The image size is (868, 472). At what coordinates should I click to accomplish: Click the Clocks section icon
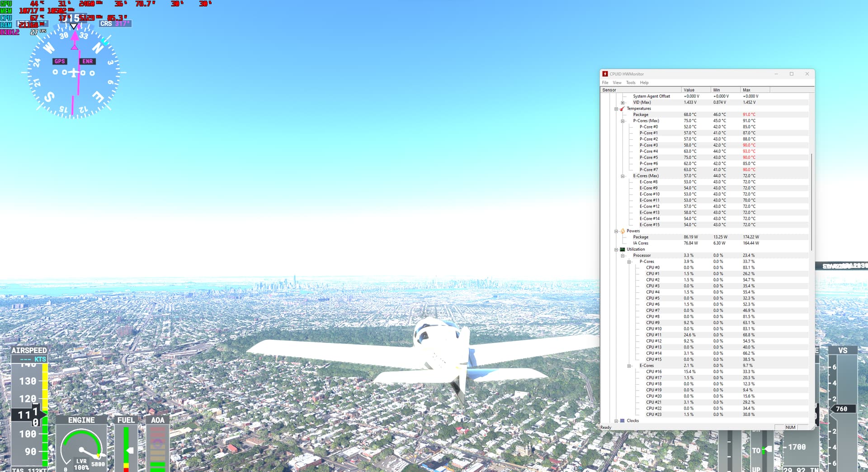pyautogui.click(x=622, y=420)
